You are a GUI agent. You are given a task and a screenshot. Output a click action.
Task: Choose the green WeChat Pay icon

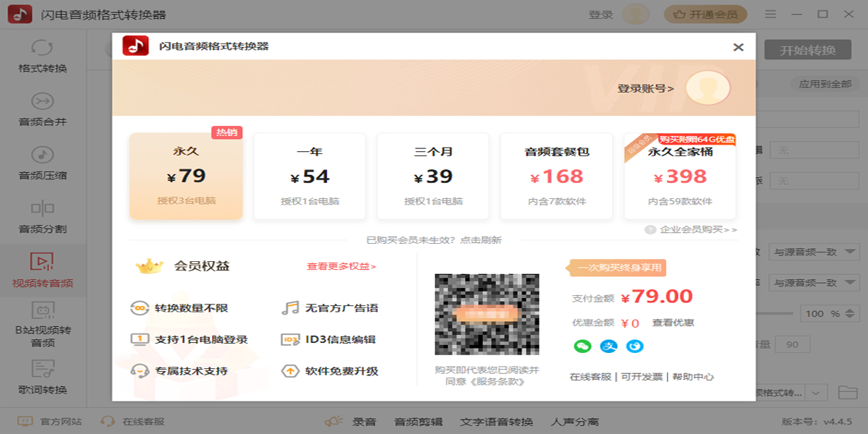pos(582,346)
